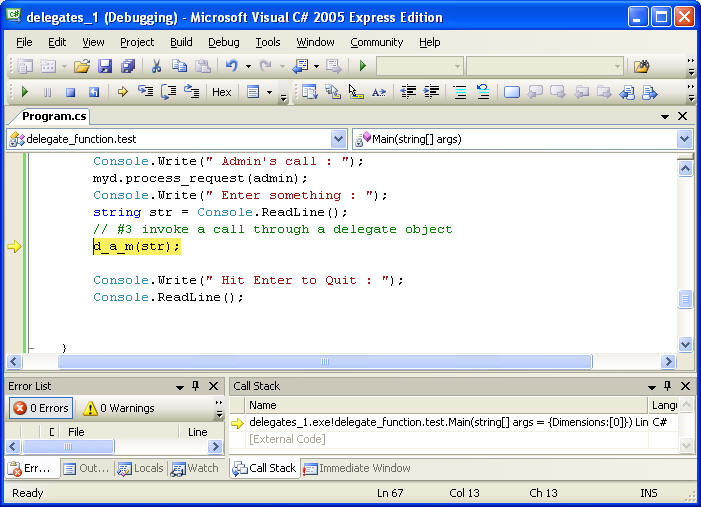Click the Step Into debug icon
Viewport: 701px width, 507px height.
click(146, 92)
